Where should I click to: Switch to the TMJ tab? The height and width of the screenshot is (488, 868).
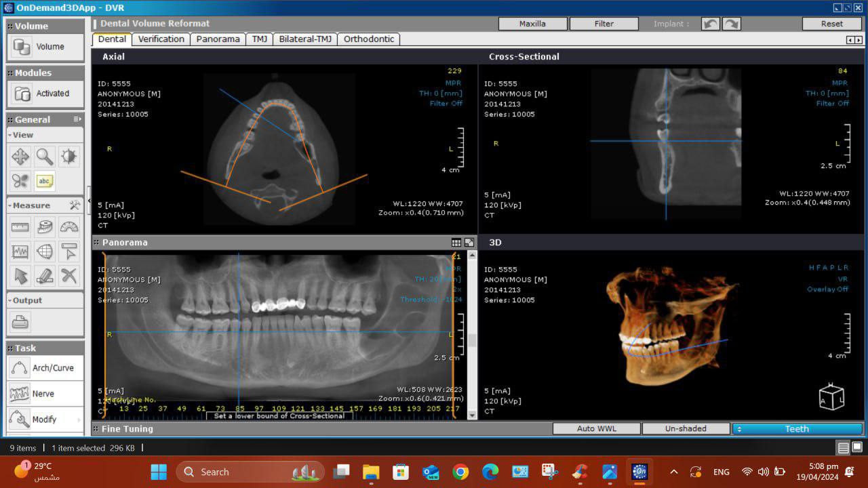[x=260, y=39]
